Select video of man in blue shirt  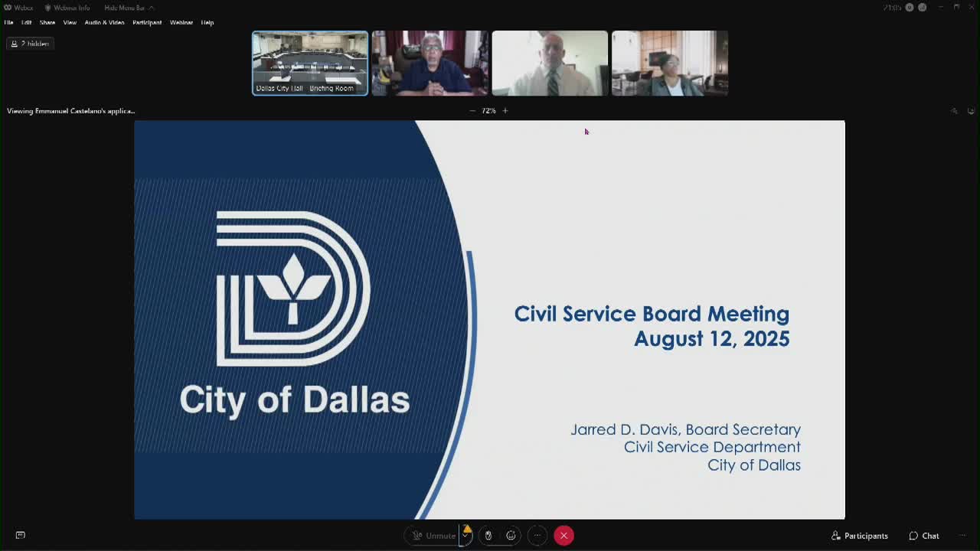click(x=430, y=63)
